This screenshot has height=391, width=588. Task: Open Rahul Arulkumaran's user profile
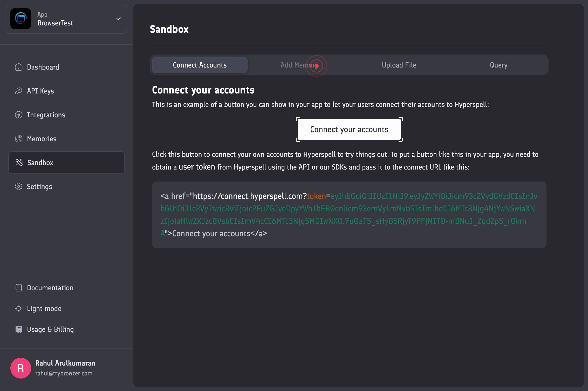click(65, 368)
